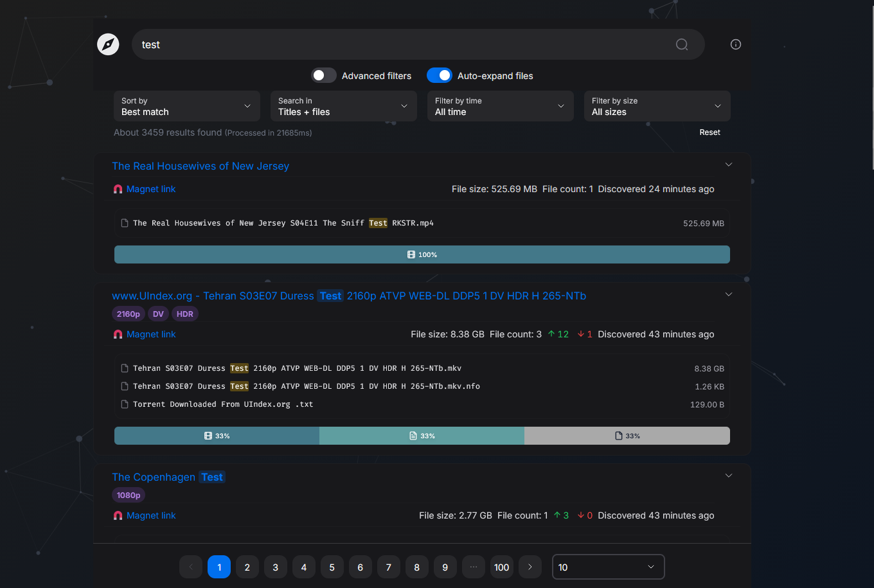874x588 pixels.
Task: Click the 1080p tag badge
Action: click(x=129, y=495)
